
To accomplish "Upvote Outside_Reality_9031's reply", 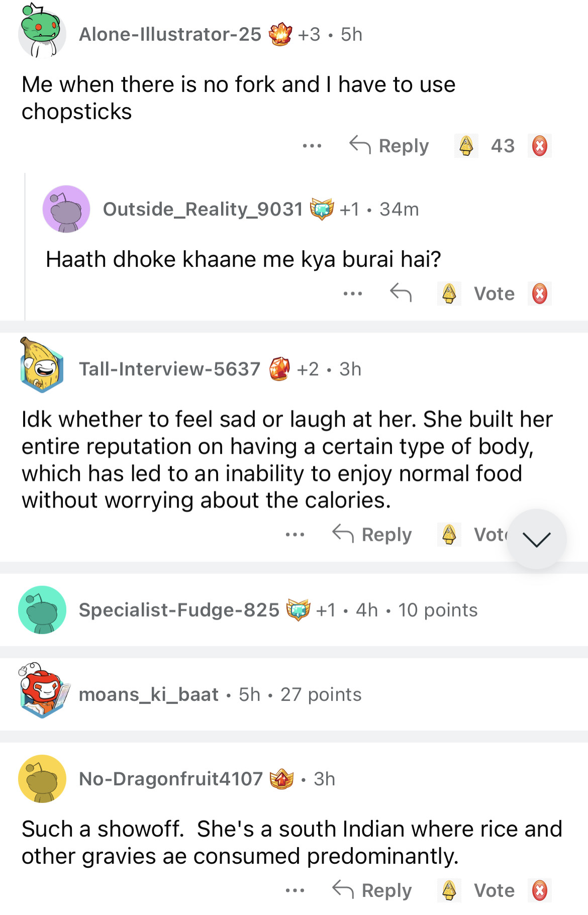I will click(x=449, y=293).
